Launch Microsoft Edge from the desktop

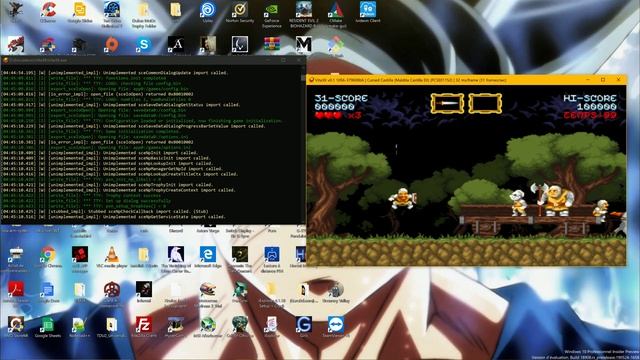208,257
